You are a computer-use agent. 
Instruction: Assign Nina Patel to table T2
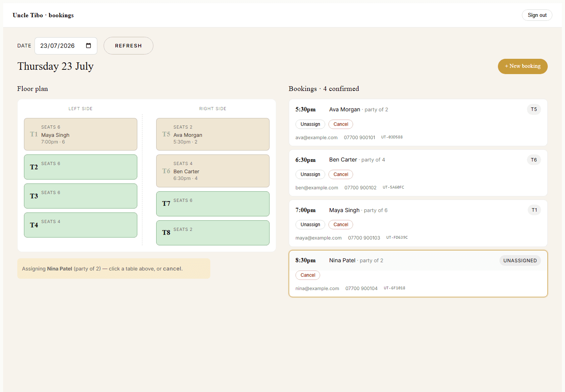point(80,167)
